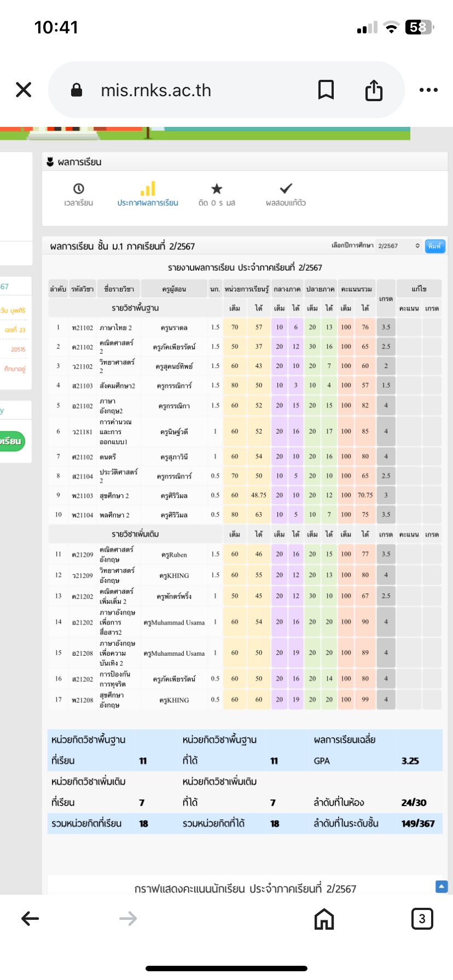The width and height of the screenshot is (453, 980).
Task: Select the GPA value 3.25
Action: point(410,761)
